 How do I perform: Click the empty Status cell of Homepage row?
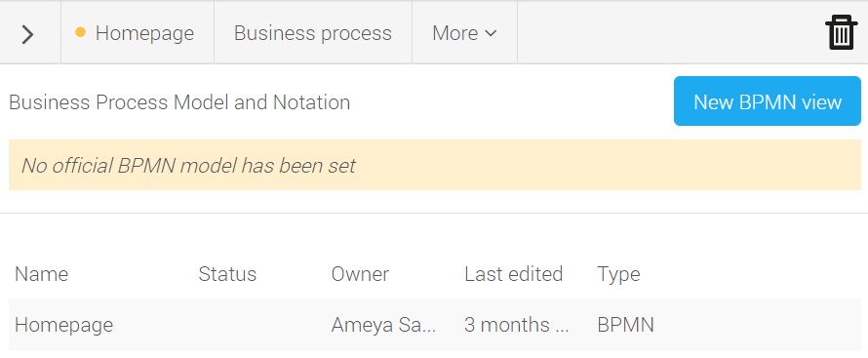tap(260, 324)
